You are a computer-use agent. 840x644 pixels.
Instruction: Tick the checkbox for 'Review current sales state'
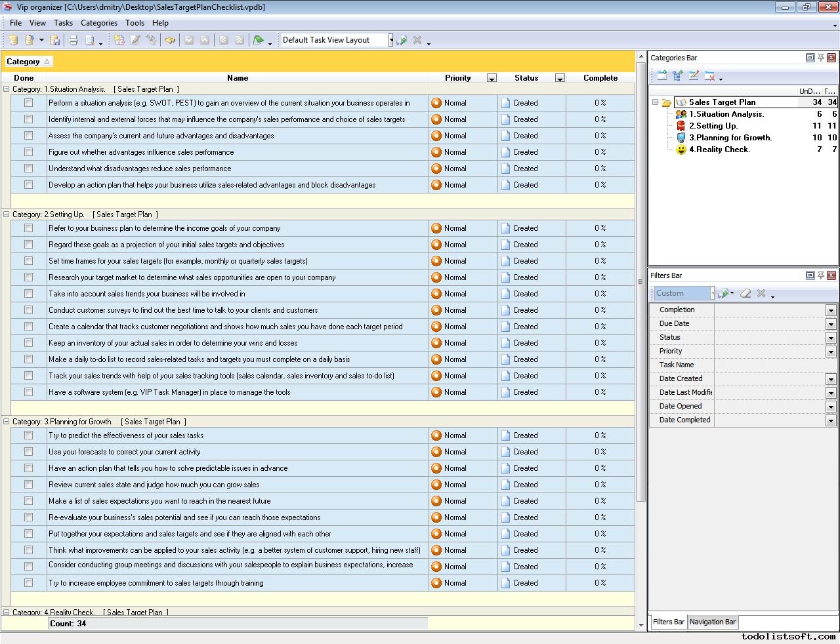click(28, 485)
